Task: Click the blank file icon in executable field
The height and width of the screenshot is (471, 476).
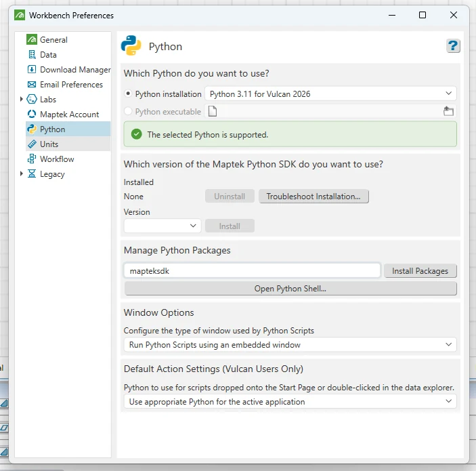Action: click(213, 111)
